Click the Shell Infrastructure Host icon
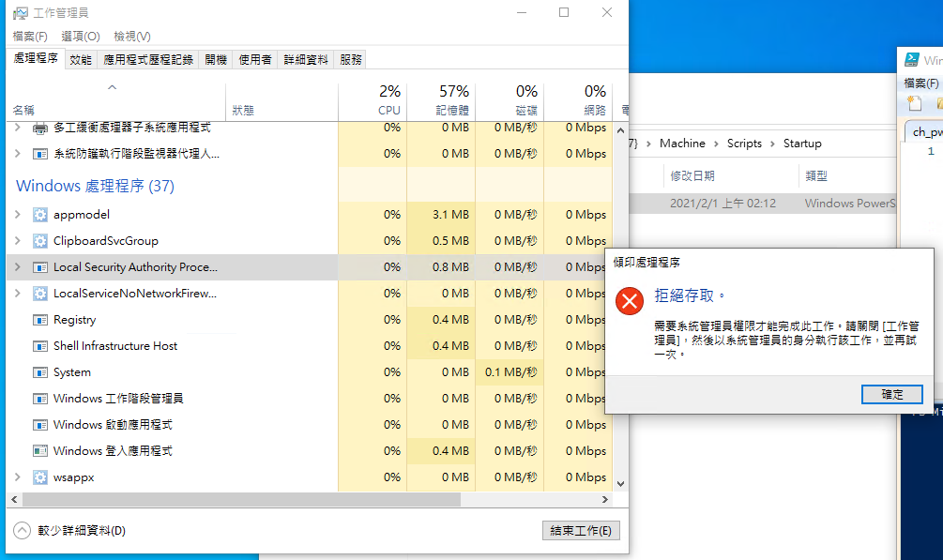Viewport: 943px width, 560px height. [x=39, y=346]
